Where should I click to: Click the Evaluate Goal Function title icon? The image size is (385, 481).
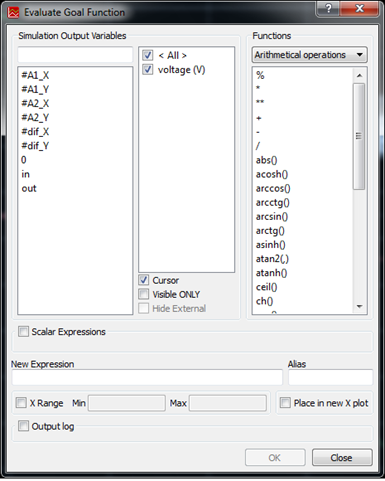tap(13, 13)
